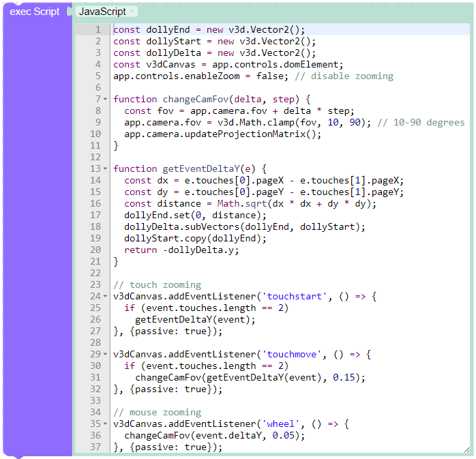
Task: Place cursor in 'const dollyDelta' line
Action: (214, 53)
